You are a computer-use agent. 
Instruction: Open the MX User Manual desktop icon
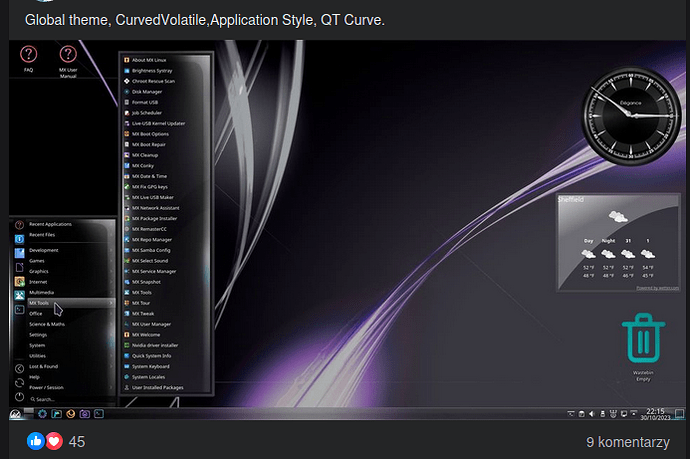click(68, 62)
